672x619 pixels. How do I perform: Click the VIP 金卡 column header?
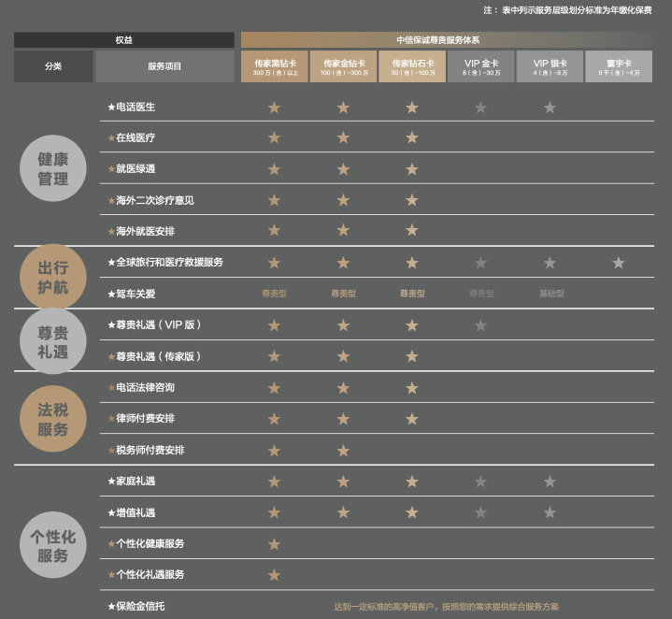click(x=480, y=66)
